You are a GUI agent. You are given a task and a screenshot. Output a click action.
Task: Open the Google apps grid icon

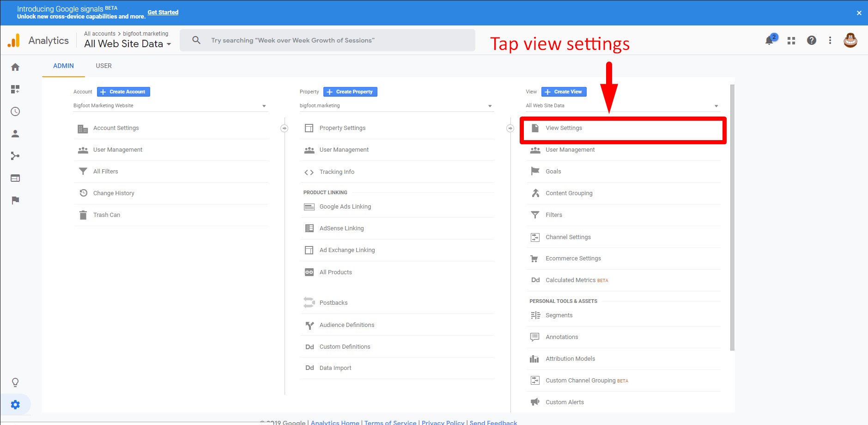pyautogui.click(x=790, y=40)
